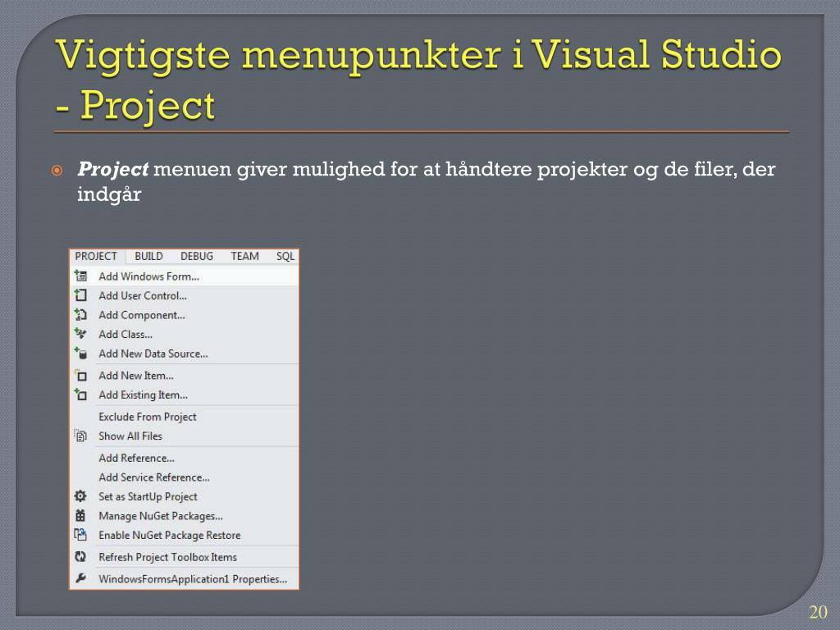The height and width of the screenshot is (630, 840).
Task: Click the Refresh Project Toolbox Items icon
Action: [80, 557]
